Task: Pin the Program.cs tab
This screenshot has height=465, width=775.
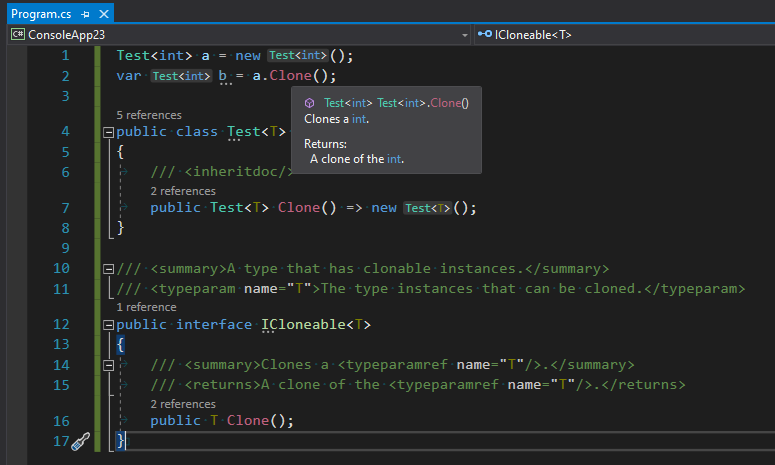Action: (85, 14)
